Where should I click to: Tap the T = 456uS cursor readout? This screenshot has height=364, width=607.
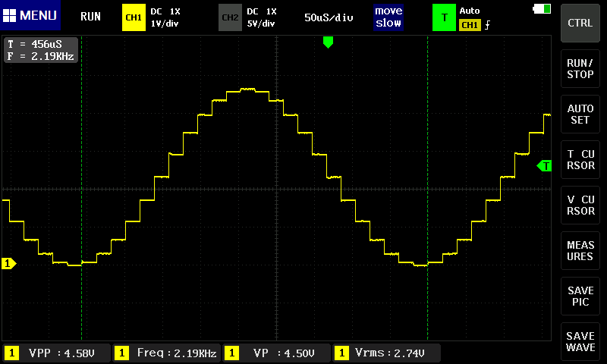(35, 44)
